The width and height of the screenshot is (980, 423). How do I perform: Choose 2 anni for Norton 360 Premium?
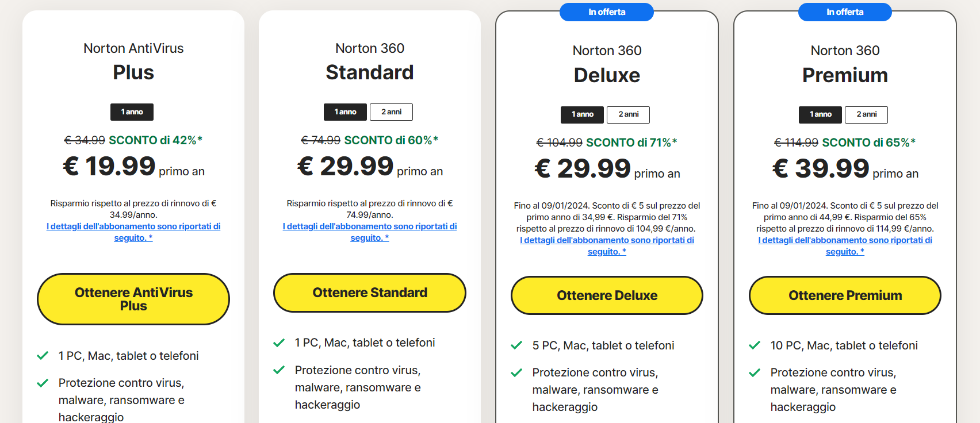[866, 114]
